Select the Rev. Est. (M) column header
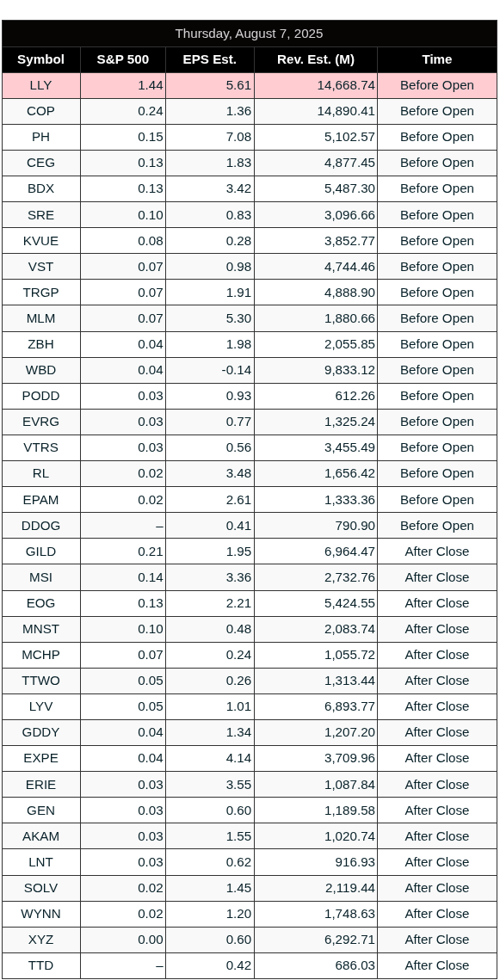This screenshot has height=980, width=500. click(x=316, y=60)
